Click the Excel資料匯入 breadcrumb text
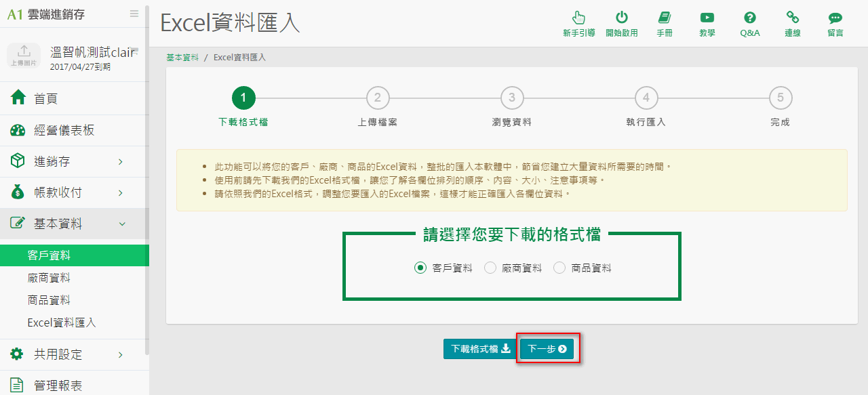The image size is (868, 395). click(x=239, y=58)
